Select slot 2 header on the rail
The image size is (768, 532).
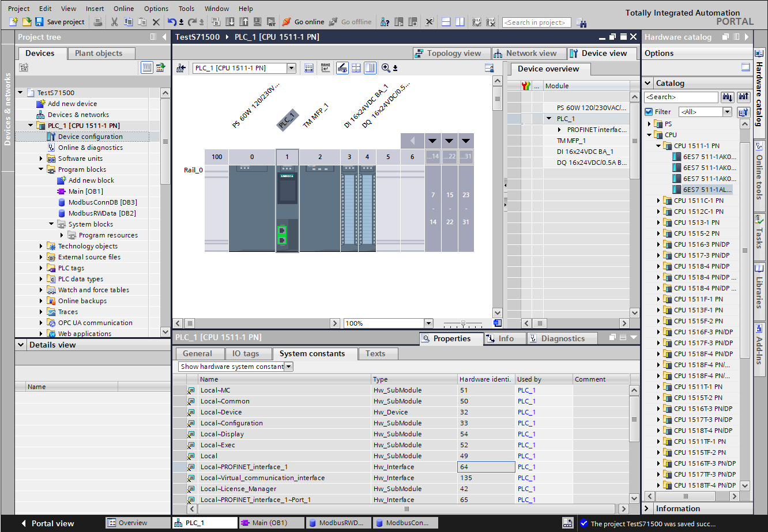click(320, 157)
